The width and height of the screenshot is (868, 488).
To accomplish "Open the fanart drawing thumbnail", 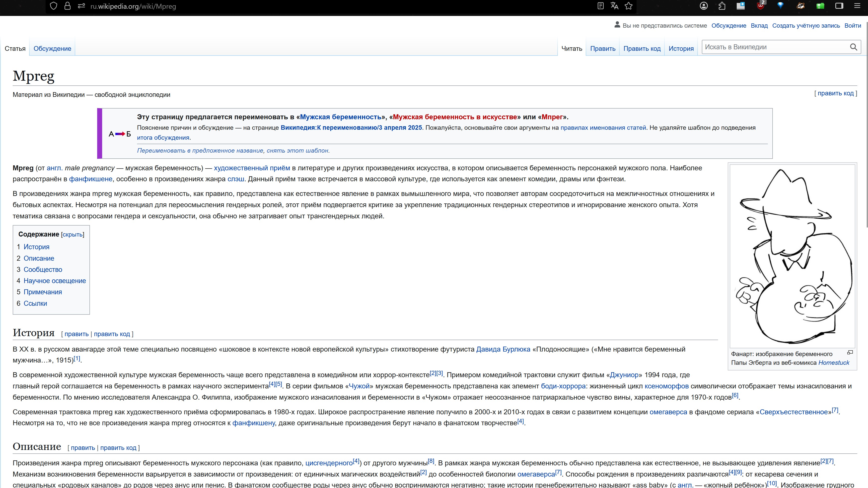I will (x=793, y=256).
